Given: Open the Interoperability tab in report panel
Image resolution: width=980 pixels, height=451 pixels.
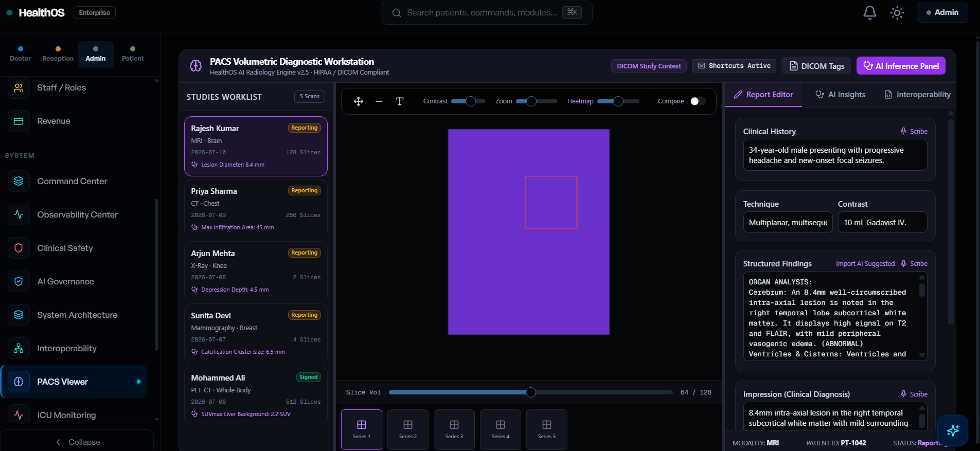Looking at the screenshot, I should (x=917, y=95).
